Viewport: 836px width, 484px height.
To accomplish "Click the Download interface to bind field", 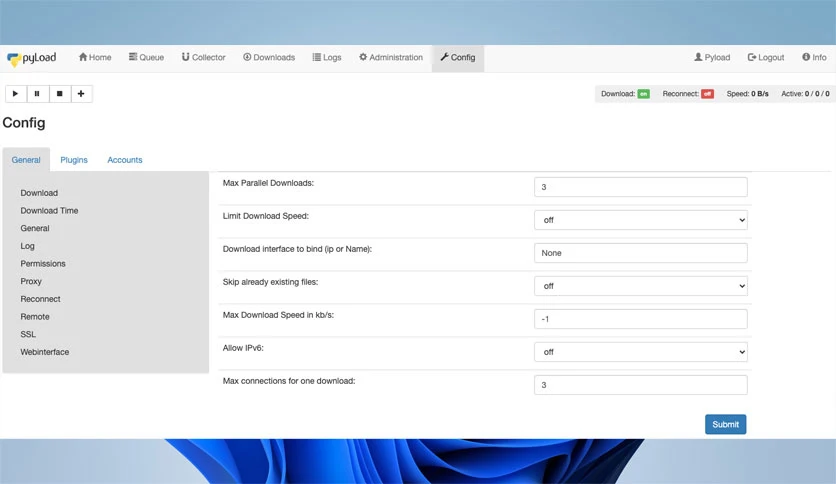I will pyautogui.click(x=640, y=253).
